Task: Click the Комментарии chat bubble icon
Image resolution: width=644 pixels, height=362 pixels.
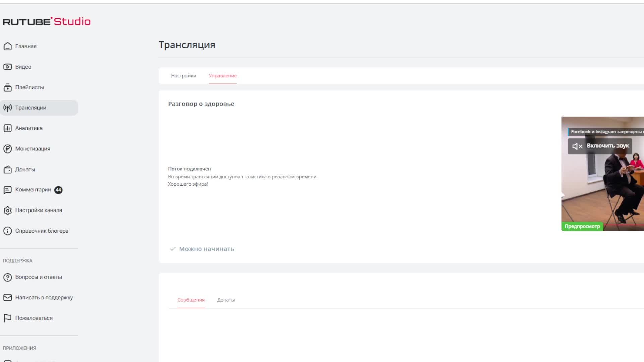Action: 8,190
